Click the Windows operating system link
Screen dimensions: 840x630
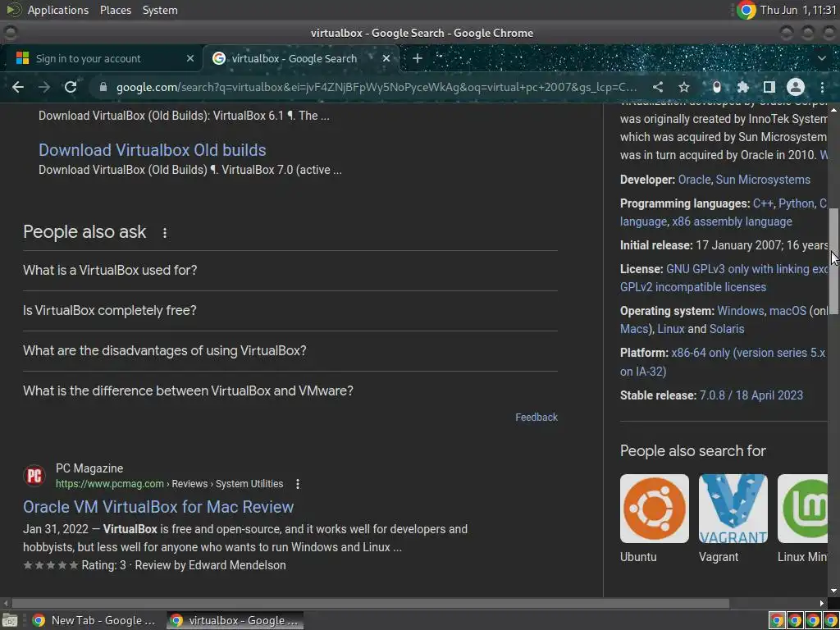click(x=741, y=311)
